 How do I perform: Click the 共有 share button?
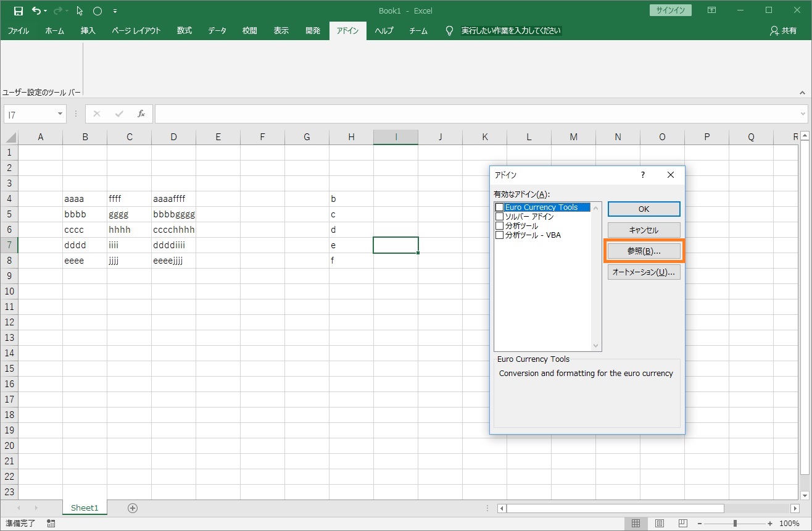(784, 31)
